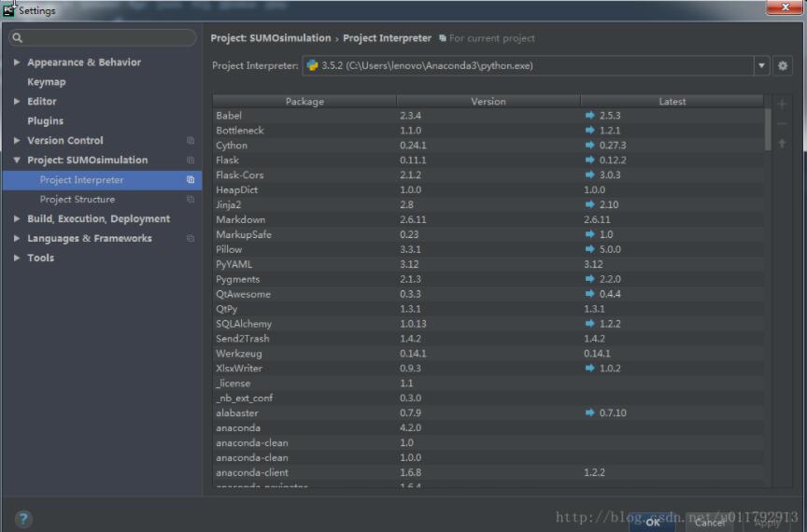Select the Pillow package row
Viewport: 807px width, 532px height.
(488, 249)
